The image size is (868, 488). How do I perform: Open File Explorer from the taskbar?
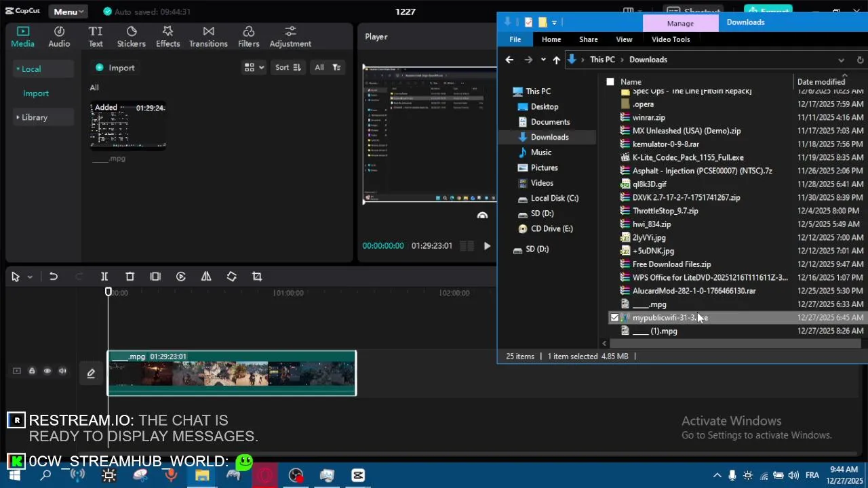202,475
